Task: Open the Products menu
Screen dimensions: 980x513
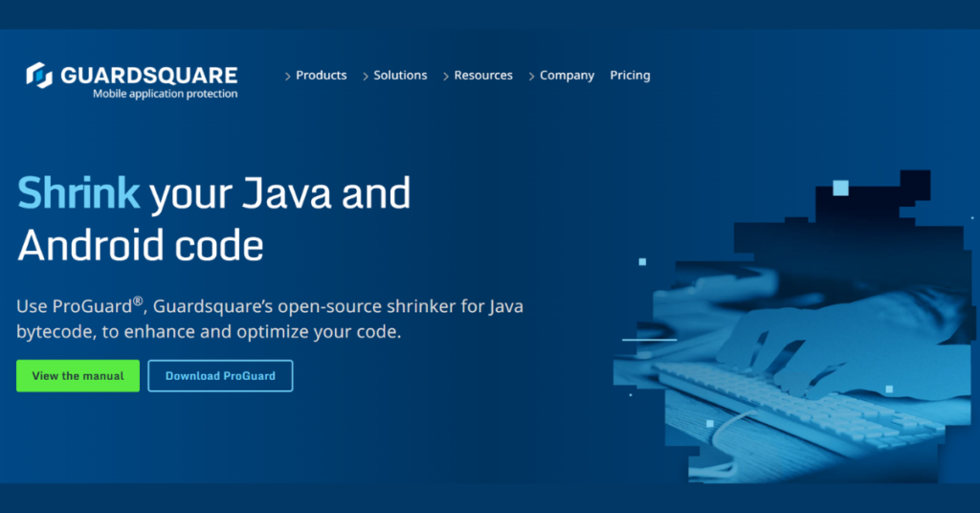Action: click(322, 75)
